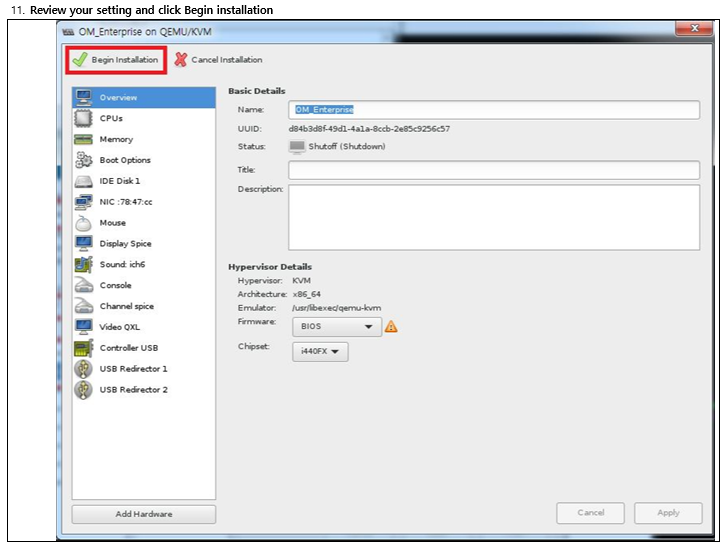Select the Mouse device icon
The image size is (725, 551).
(84, 223)
